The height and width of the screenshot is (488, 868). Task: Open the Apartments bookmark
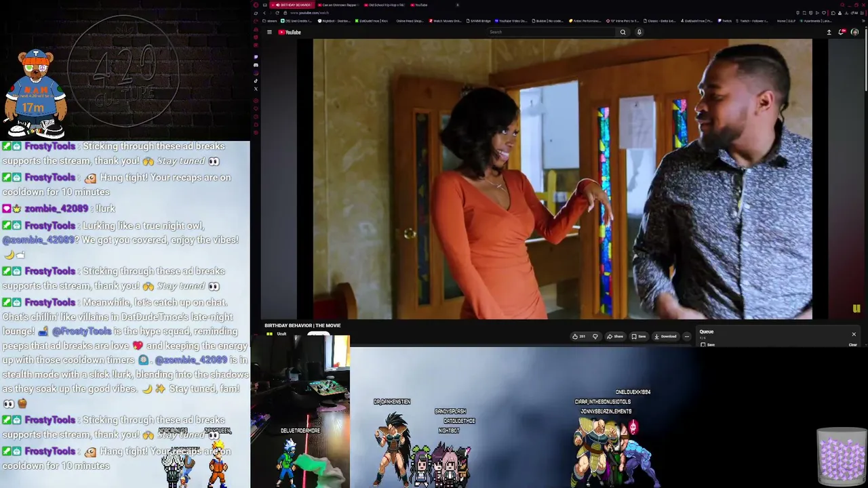click(x=816, y=21)
